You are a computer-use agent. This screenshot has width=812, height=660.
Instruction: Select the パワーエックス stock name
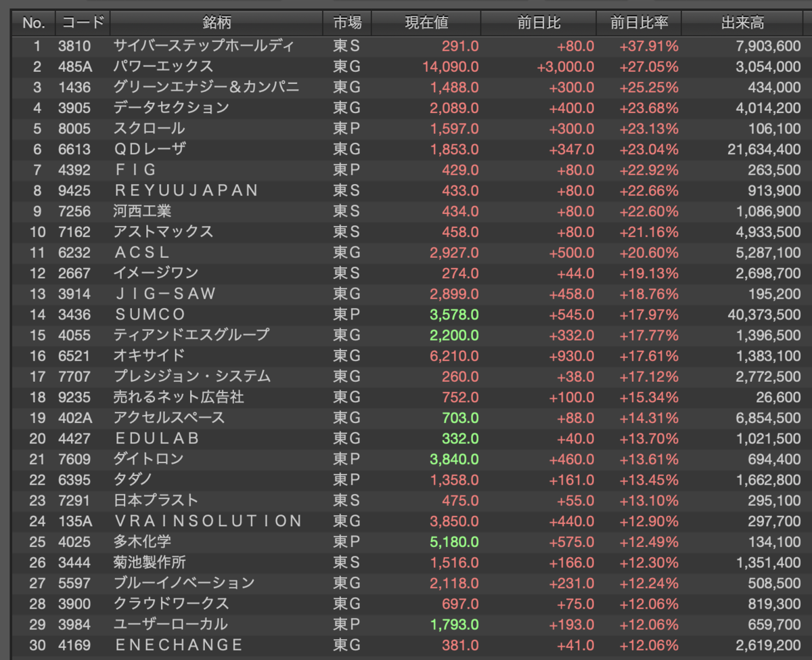tap(163, 66)
